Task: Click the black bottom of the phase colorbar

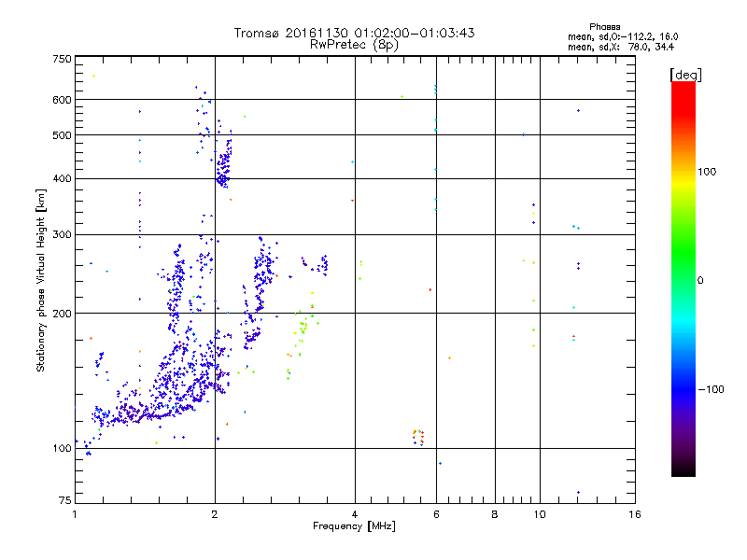Action: (684, 469)
